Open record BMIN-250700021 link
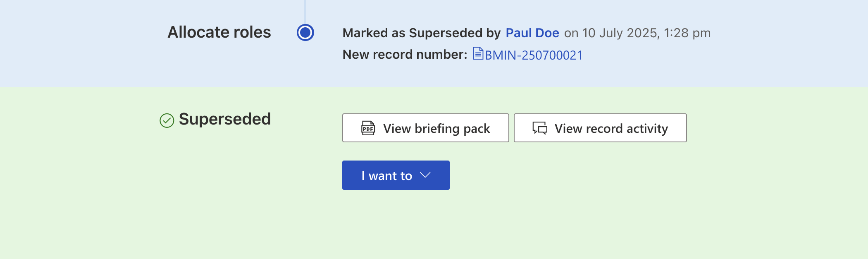The image size is (868, 259). pos(534,55)
